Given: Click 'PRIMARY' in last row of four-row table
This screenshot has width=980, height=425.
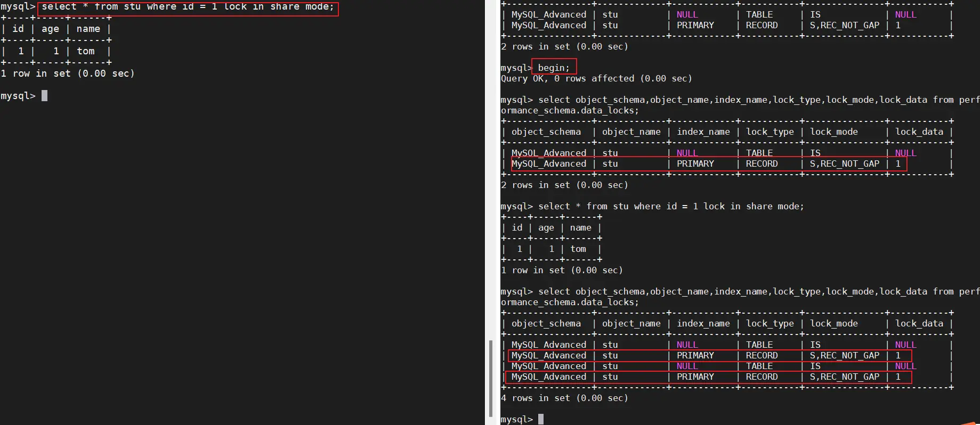Looking at the screenshot, I should pos(695,377).
